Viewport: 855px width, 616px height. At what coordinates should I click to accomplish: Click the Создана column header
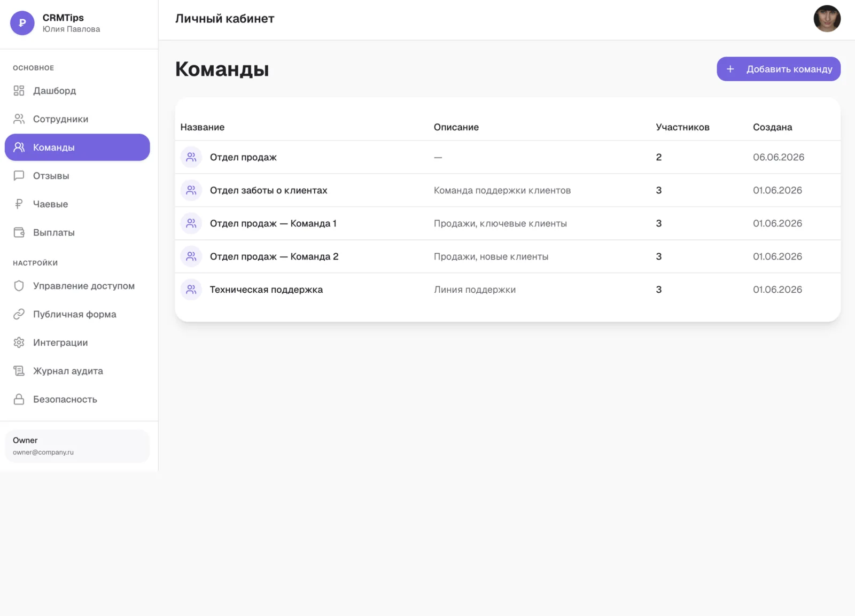(772, 127)
